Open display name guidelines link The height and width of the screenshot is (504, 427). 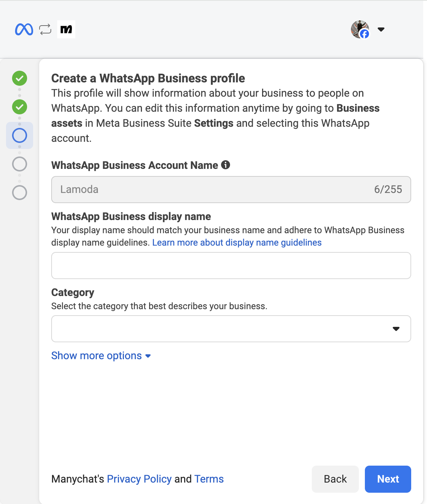pos(237,243)
